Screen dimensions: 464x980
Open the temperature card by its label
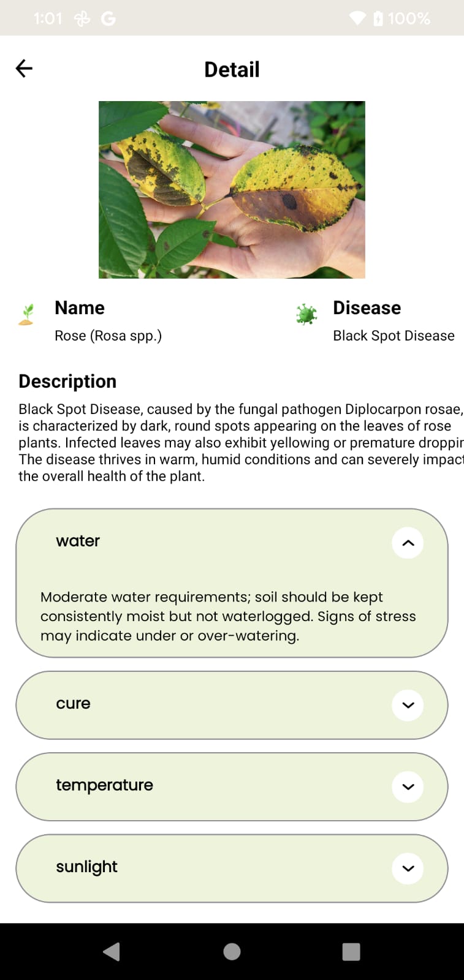(x=104, y=785)
